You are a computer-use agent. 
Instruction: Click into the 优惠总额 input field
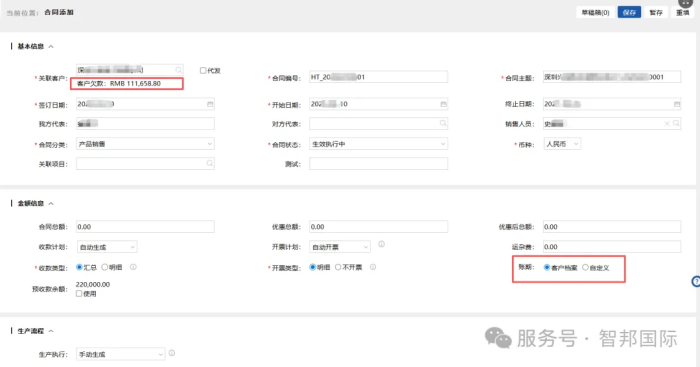click(x=379, y=227)
